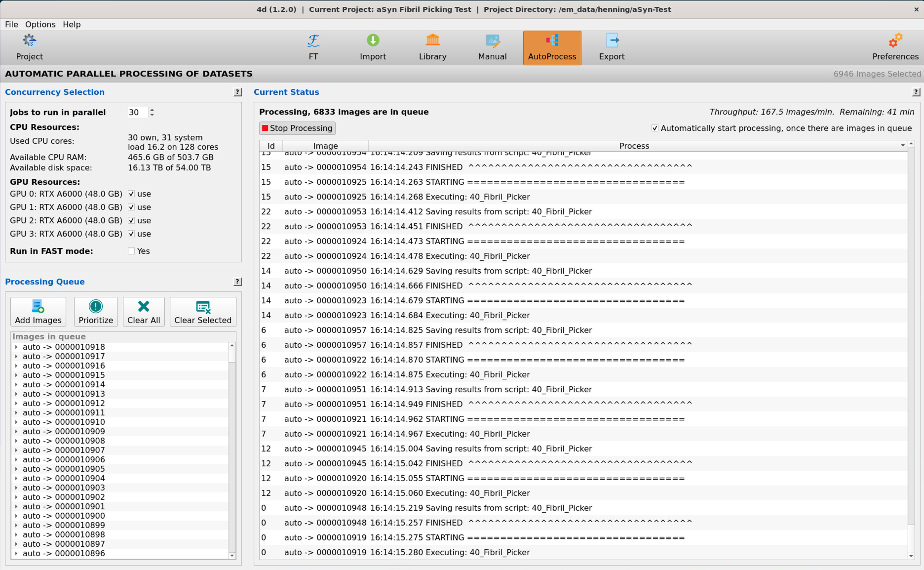The height and width of the screenshot is (570, 924).
Task: Click the Clear All button
Action: pos(144,312)
